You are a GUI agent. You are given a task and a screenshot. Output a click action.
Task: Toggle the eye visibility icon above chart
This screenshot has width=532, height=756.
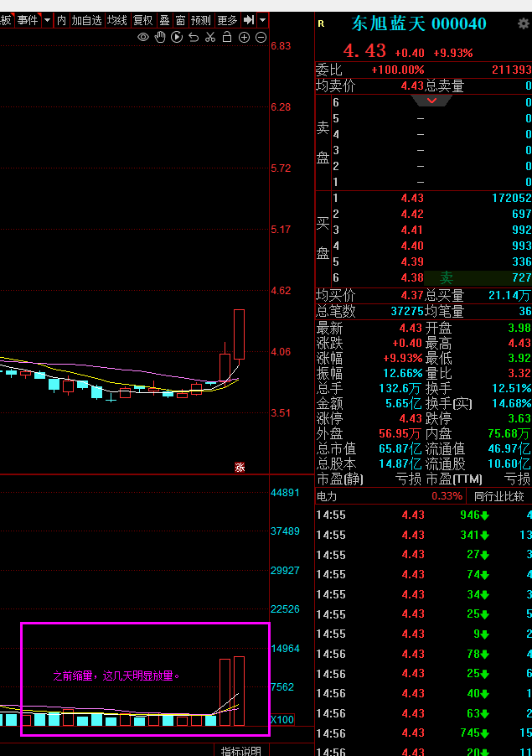coord(143,37)
